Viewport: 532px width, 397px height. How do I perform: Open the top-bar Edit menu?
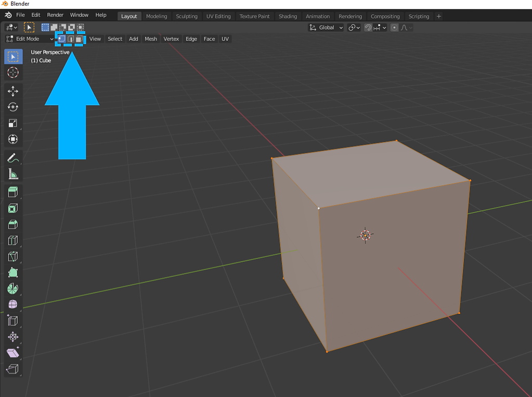(x=36, y=15)
